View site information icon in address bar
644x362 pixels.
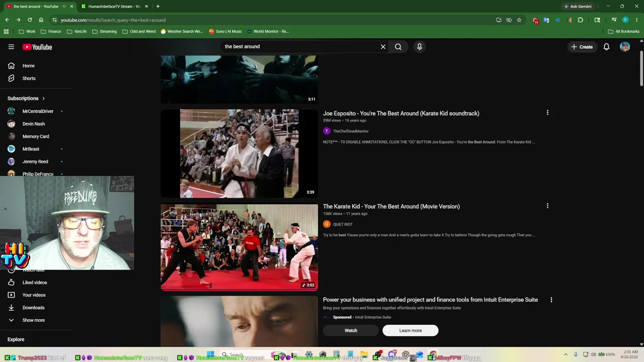point(54,20)
